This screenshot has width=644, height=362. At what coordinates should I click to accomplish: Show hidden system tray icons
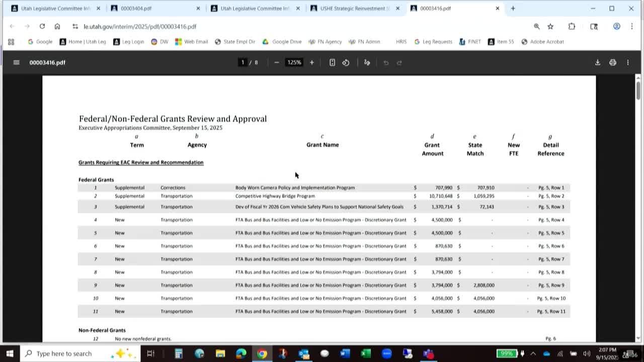coord(533,353)
